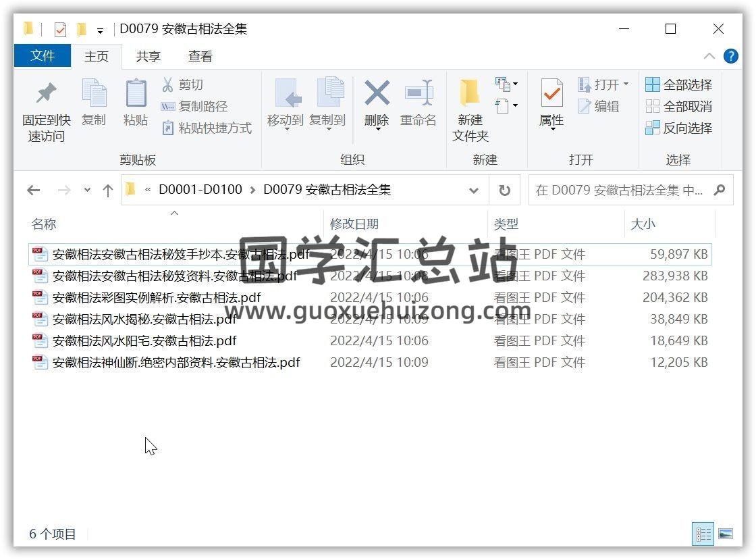The image size is (756, 560).
Task: Switch to the 查看 view tab
Action: click(200, 57)
